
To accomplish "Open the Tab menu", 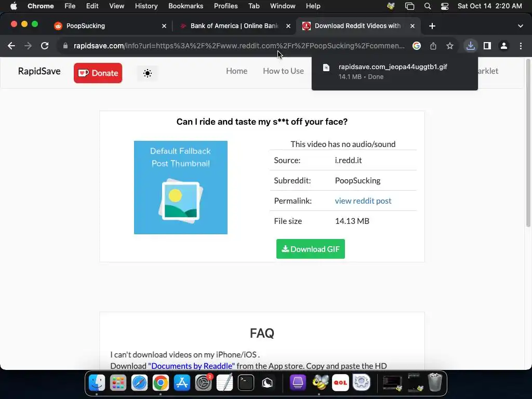I will tap(254, 6).
